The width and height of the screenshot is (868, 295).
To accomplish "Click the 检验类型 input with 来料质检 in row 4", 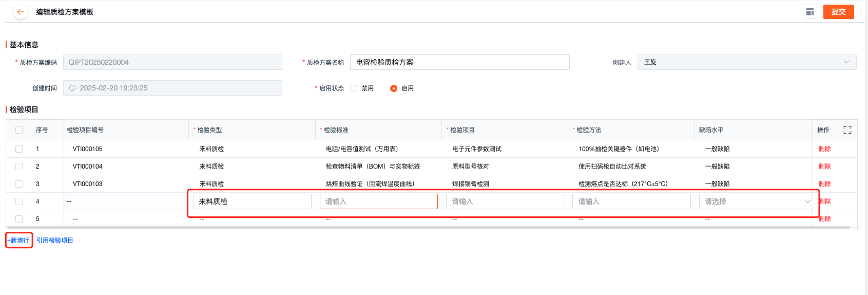I will 252,201.
